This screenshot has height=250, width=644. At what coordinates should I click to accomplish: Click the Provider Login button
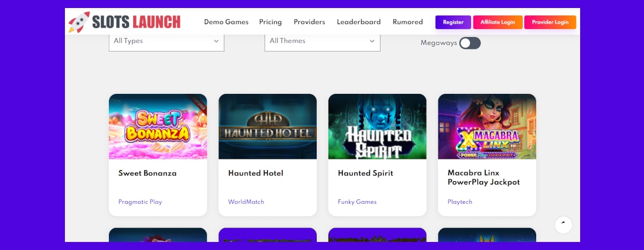(x=550, y=22)
